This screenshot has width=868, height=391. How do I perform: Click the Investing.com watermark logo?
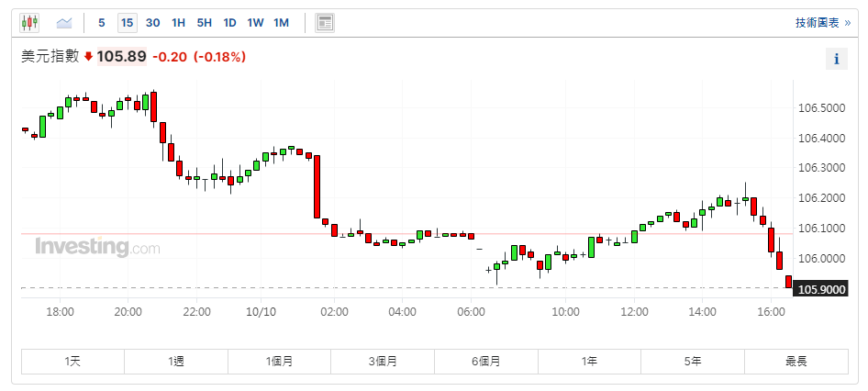pyautogui.click(x=96, y=247)
